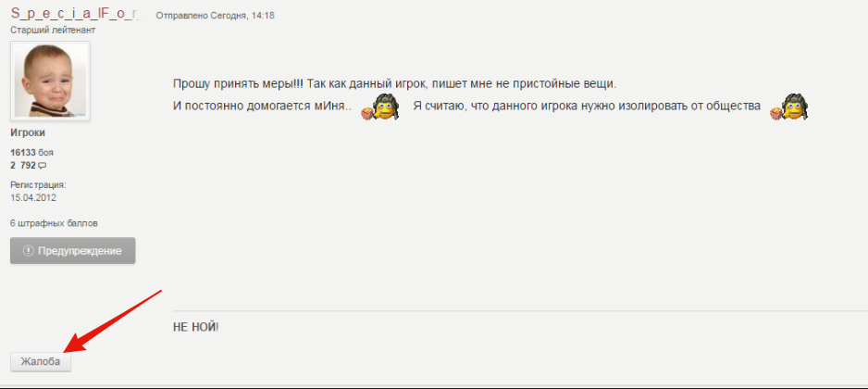The height and width of the screenshot is (389, 868).
Task: Click the Игроки group label
Action: click(x=28, y=133)
